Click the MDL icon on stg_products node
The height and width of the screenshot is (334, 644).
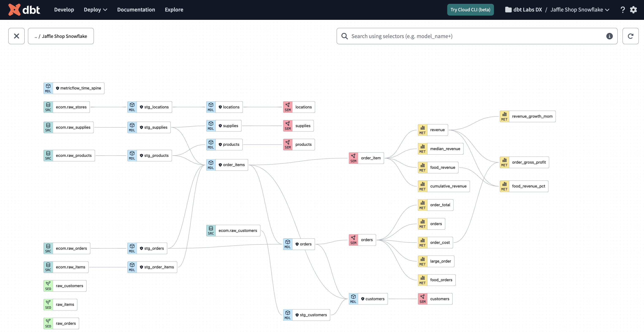(x=132, y=155)
